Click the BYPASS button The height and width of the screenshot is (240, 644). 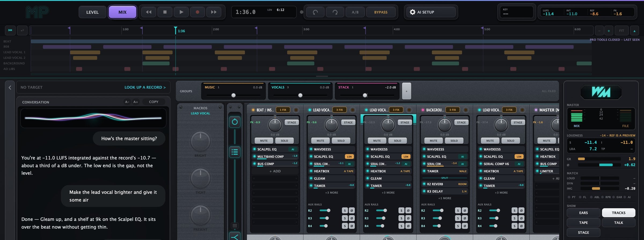click(x=381, y=12)
